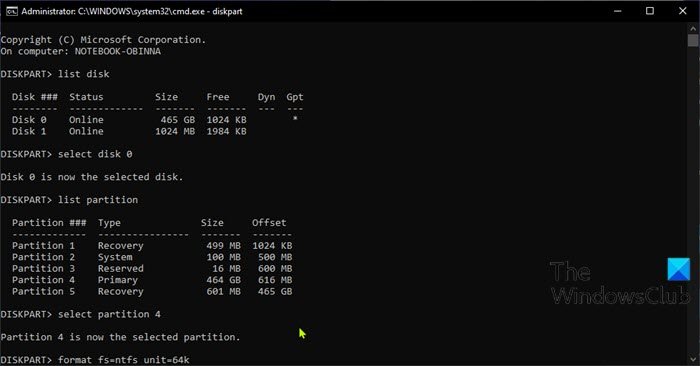The width and height of the screenshot is (700, 366).
Task: Click the '1024 KB' offset of Partition 1
Action: pos(272,245)
